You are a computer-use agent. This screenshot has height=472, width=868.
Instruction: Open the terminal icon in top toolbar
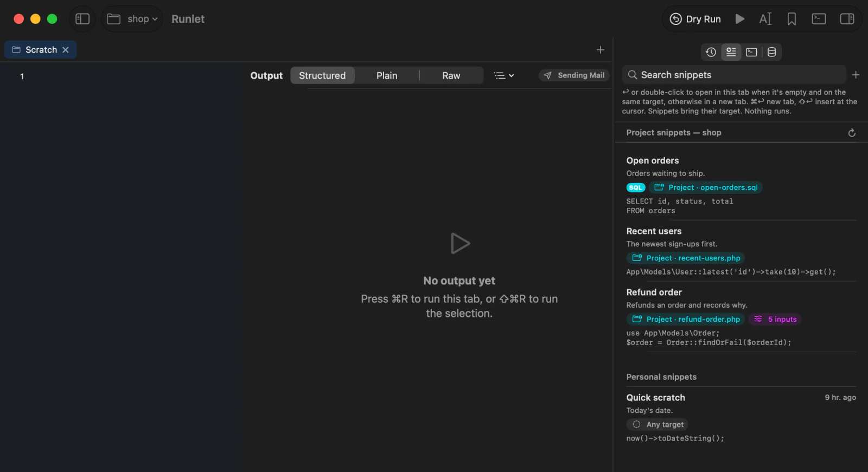click(819, 19)
